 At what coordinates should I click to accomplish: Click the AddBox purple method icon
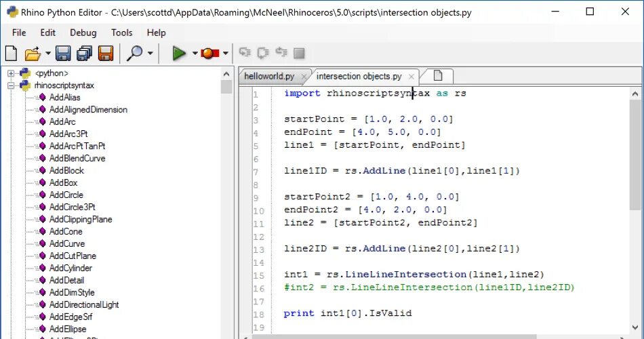[x=42, y=182]
